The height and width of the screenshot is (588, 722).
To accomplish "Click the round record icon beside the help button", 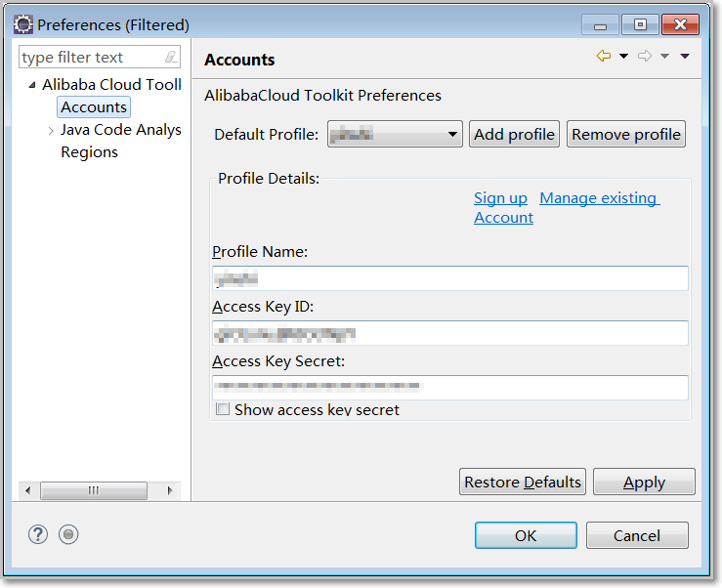I will tap(68, 534).
